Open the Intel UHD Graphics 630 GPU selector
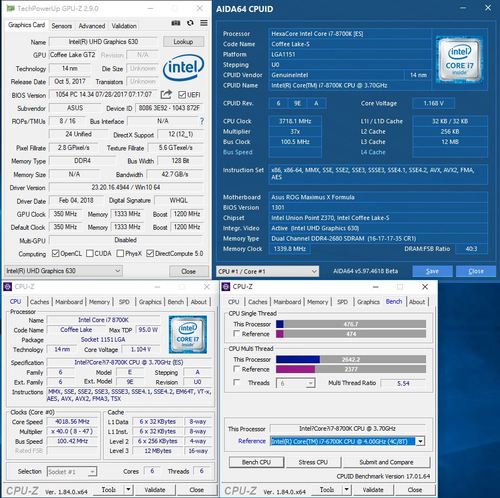 coord(63,271)
